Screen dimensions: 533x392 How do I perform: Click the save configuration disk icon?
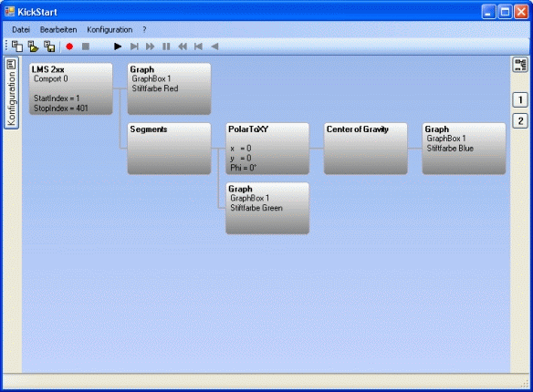point(49,46)
